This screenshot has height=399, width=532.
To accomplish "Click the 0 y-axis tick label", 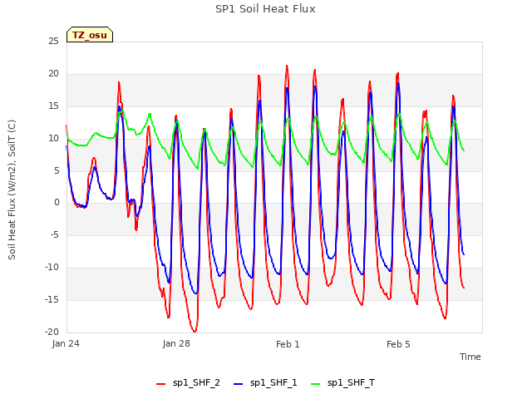I will click(x=57, y=203).
